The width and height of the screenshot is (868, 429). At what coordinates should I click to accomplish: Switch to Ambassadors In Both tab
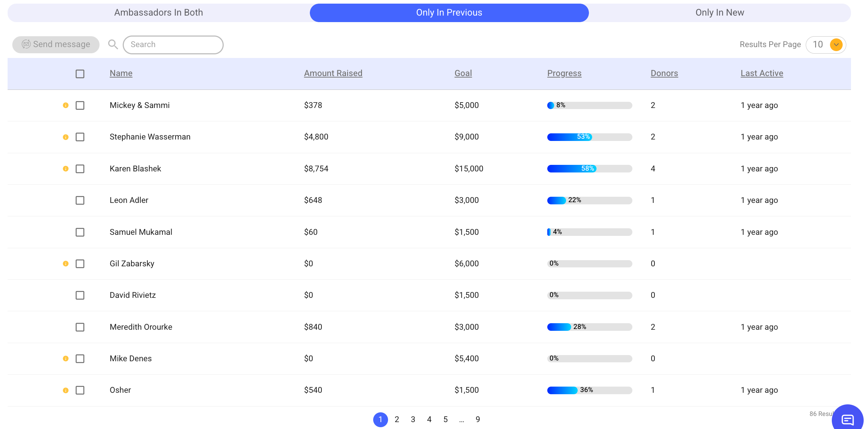click(x=159, y=13)
